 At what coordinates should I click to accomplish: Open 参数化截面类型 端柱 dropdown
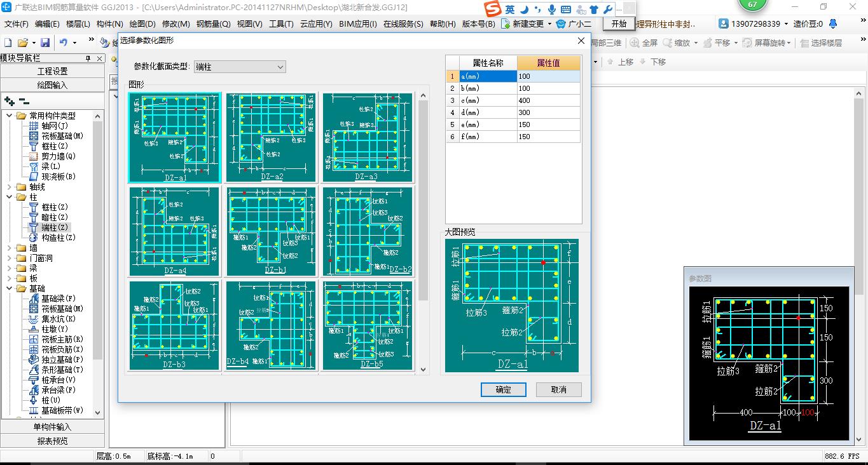tap(240, 67)
